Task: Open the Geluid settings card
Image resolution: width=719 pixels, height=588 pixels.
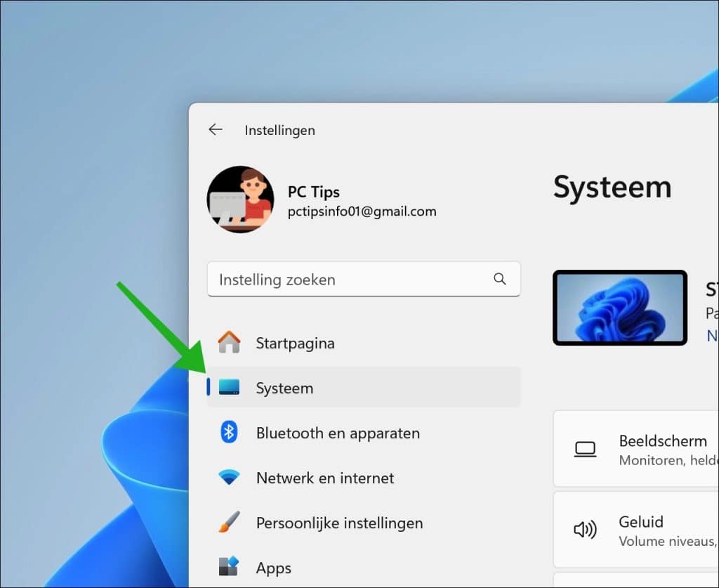Action: pos(636,530)
